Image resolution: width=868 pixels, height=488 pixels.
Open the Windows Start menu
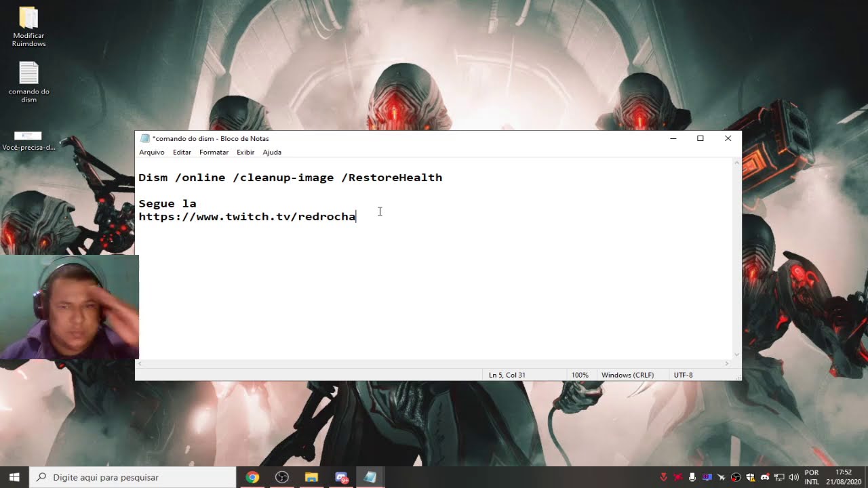click(x=14, y=477)
